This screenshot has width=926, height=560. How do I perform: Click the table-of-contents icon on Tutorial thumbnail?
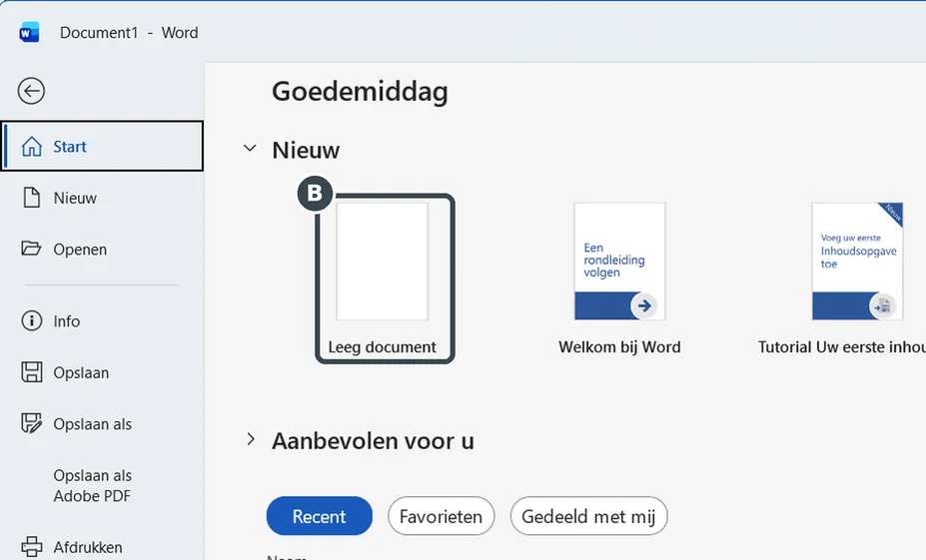(882, 306)
